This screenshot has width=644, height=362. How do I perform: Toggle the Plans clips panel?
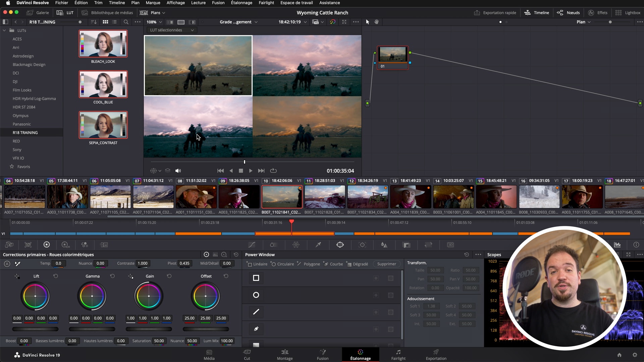pos(153,13)
